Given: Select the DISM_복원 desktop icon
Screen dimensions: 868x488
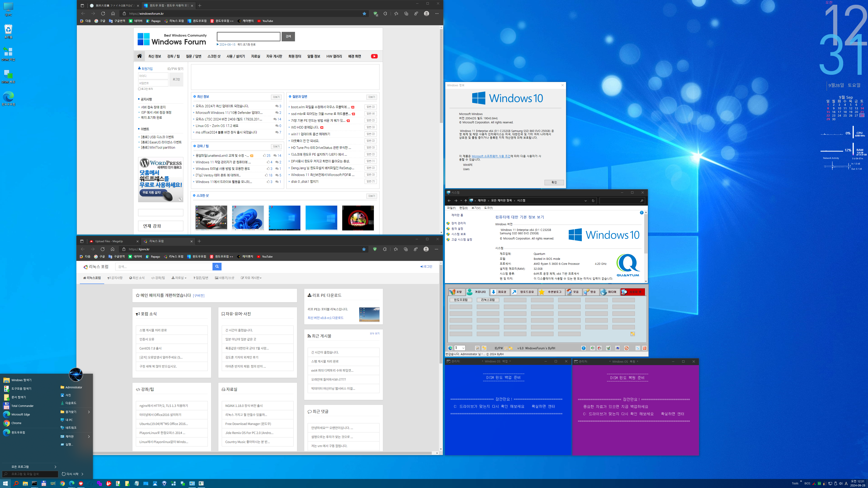Looking at the screenshot, I should tap(8, 76).
